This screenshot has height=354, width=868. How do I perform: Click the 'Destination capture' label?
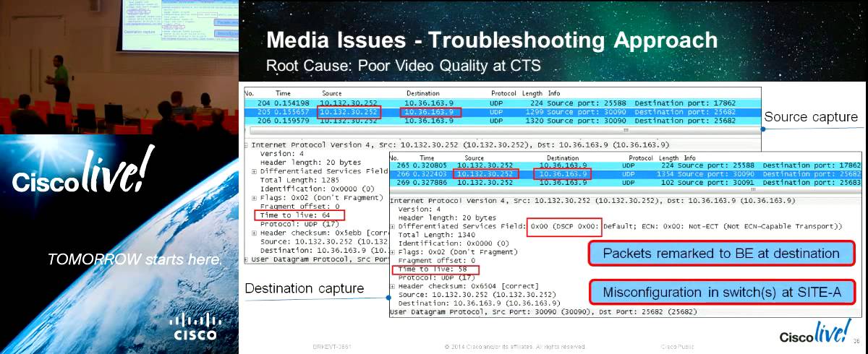tap(305, 289)
